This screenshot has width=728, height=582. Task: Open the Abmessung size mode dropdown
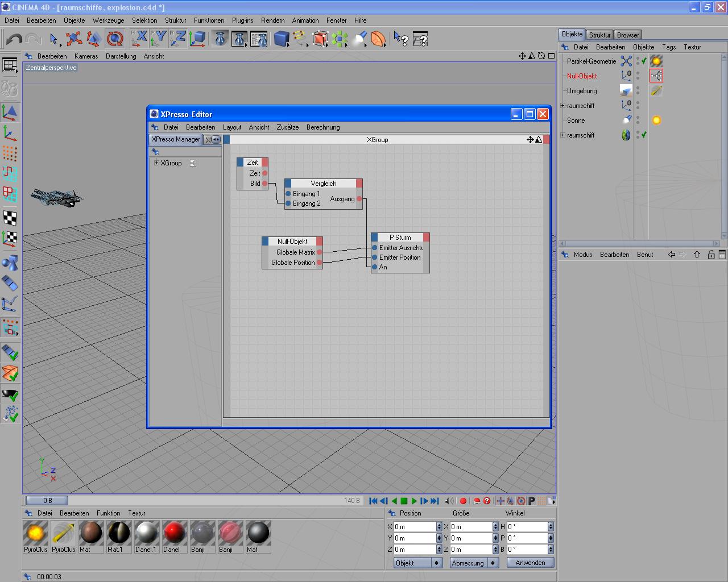click(x=474, y=563)
